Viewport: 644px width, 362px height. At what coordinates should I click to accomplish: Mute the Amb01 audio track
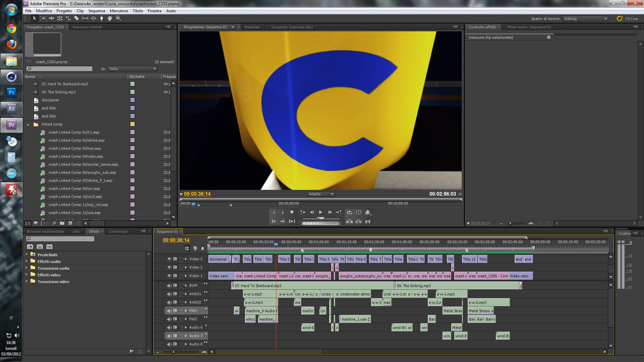point(169,294)
